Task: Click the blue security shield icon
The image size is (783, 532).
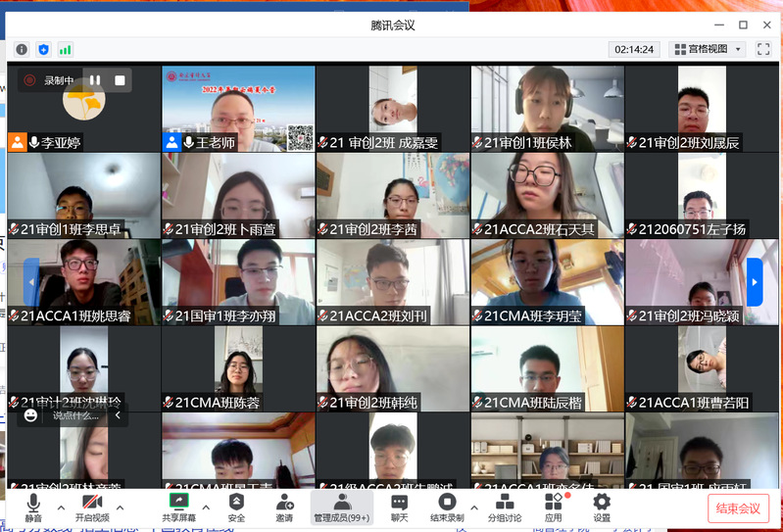Action: pyautogui.click(x=43, y=49)
